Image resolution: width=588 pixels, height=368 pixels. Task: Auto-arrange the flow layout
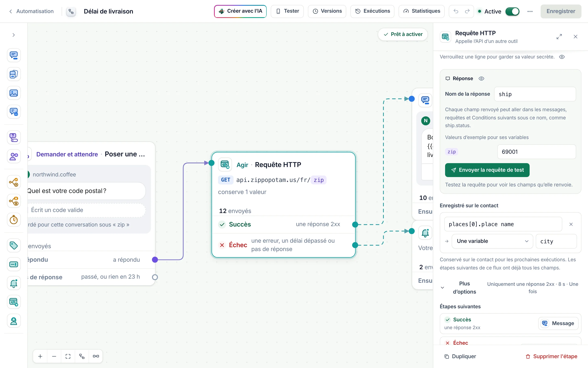click(x=82, y=356)
